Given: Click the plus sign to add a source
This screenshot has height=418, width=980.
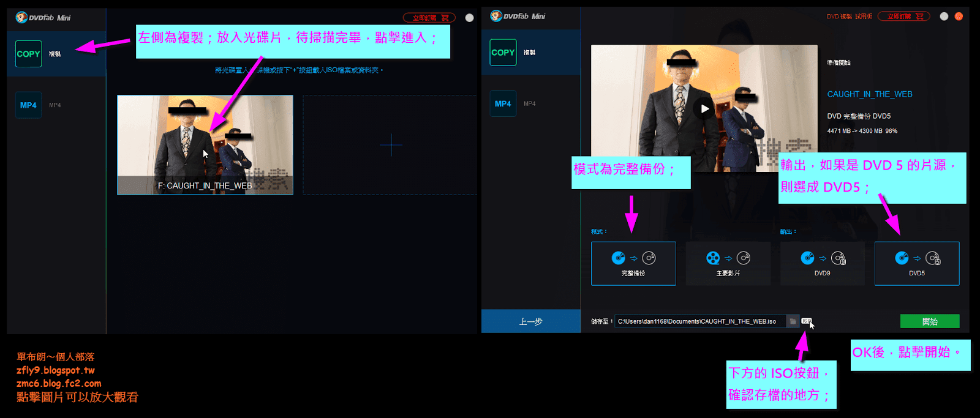Looking at the screenshot, I should coord(391,145).
